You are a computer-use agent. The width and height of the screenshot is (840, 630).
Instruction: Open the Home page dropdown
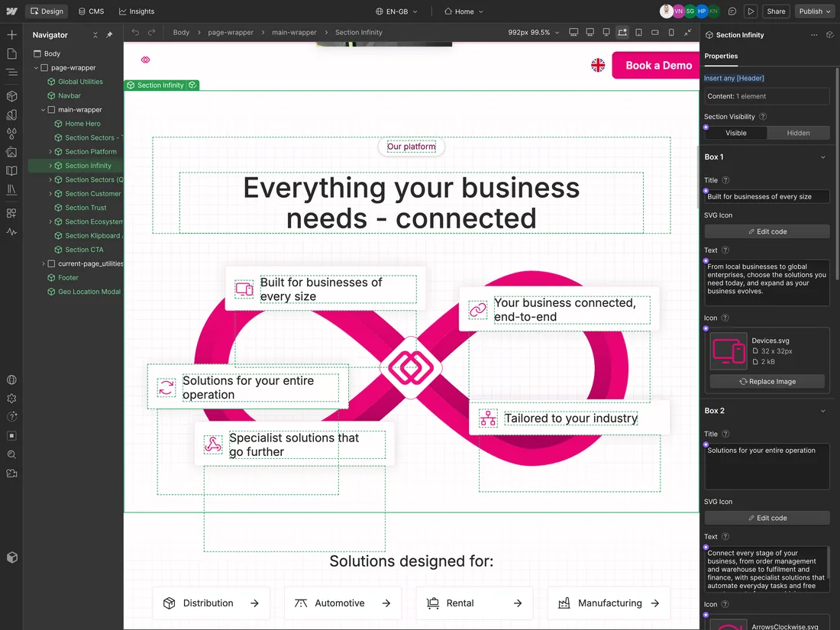[x=464, y=11]
